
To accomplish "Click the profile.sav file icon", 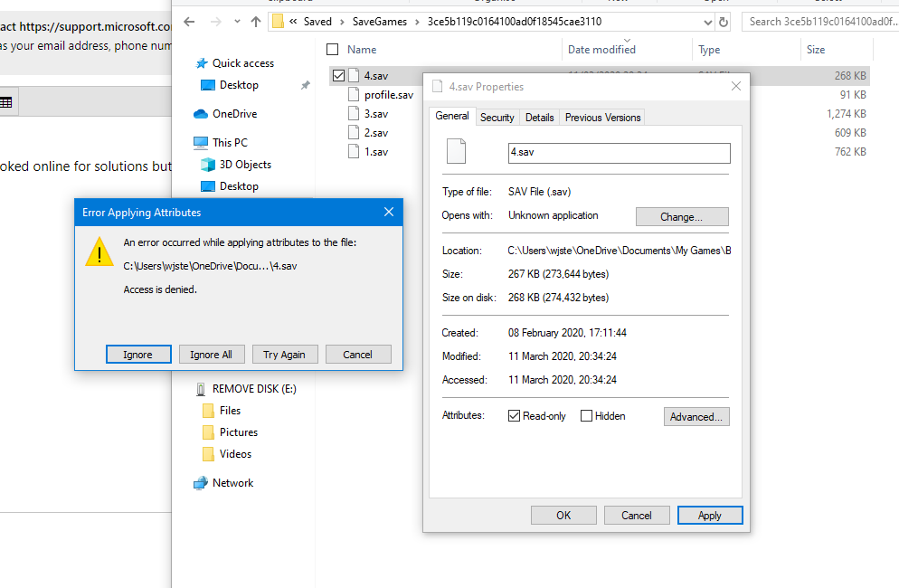I will coord(355,95).
